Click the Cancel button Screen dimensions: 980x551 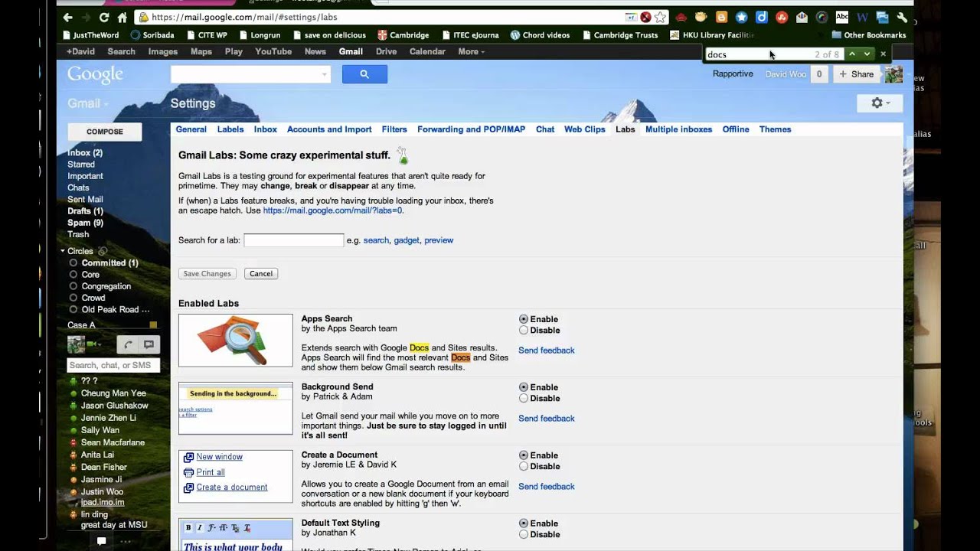pos(261,273)
